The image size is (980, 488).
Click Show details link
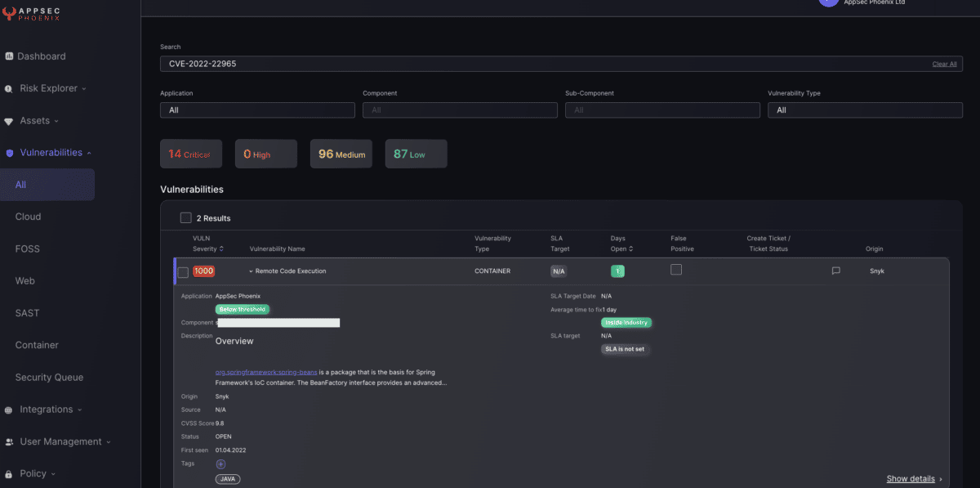[911, 479]
